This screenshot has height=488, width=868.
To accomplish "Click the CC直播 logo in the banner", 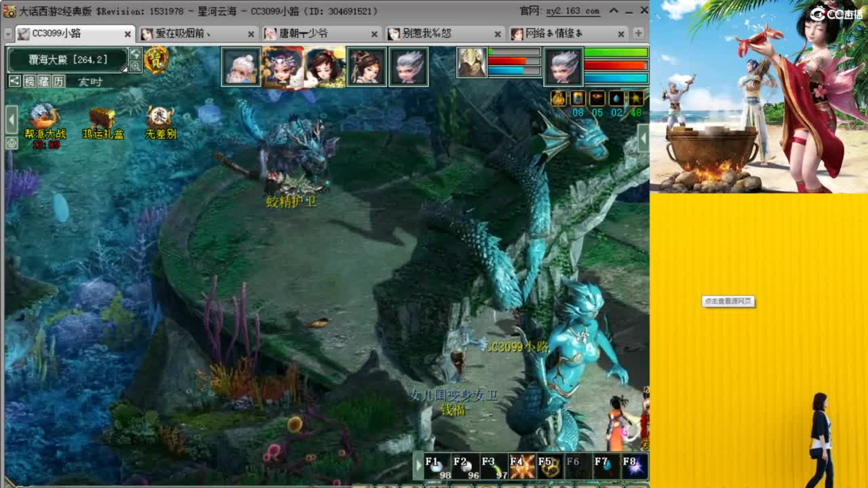I will click(835, 13).
